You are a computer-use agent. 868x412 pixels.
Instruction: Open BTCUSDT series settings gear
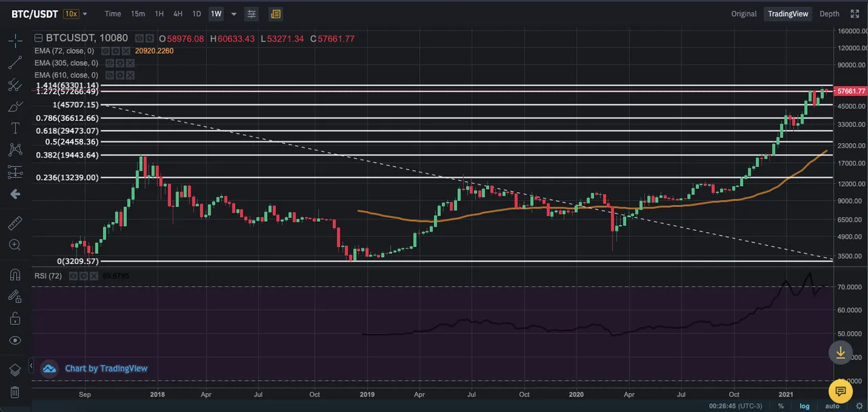149,39
